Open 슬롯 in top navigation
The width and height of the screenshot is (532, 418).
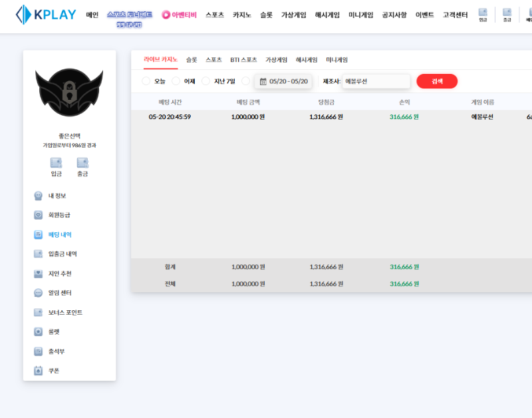click(x=267, y=15)
